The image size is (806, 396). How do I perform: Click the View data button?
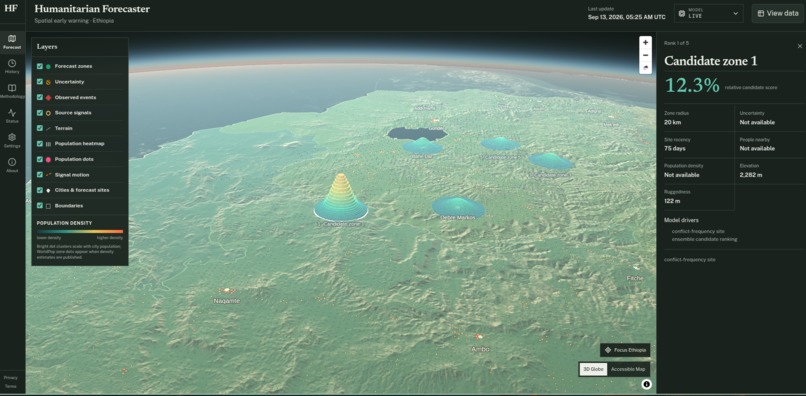[x=778, y=13]
